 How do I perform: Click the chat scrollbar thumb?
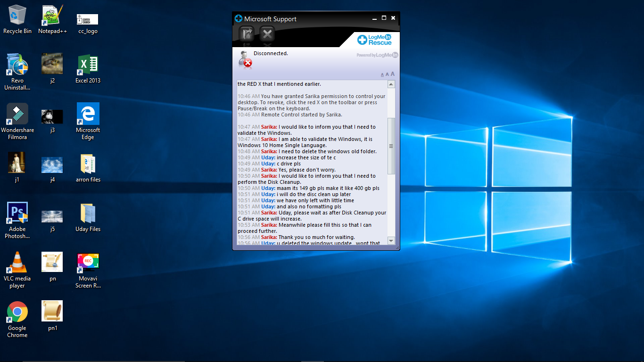click(x=391, y=146)
